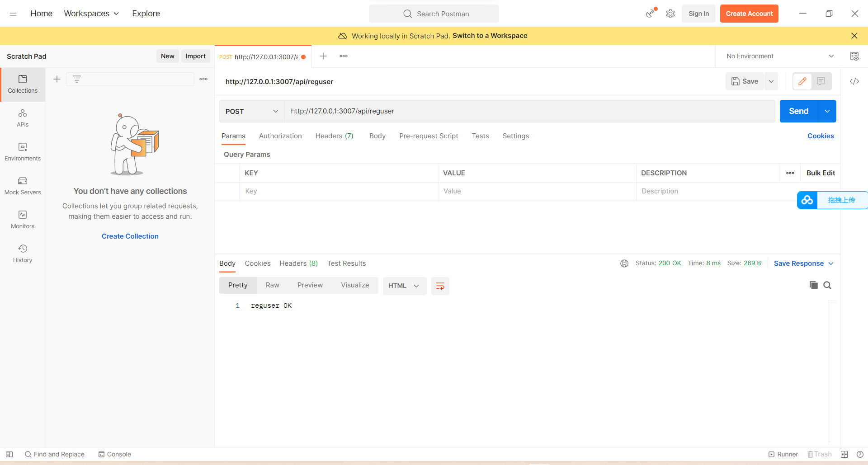Copy response body to clipboard
This screenshot has width=868, height=465.
(x=814, y=285)
